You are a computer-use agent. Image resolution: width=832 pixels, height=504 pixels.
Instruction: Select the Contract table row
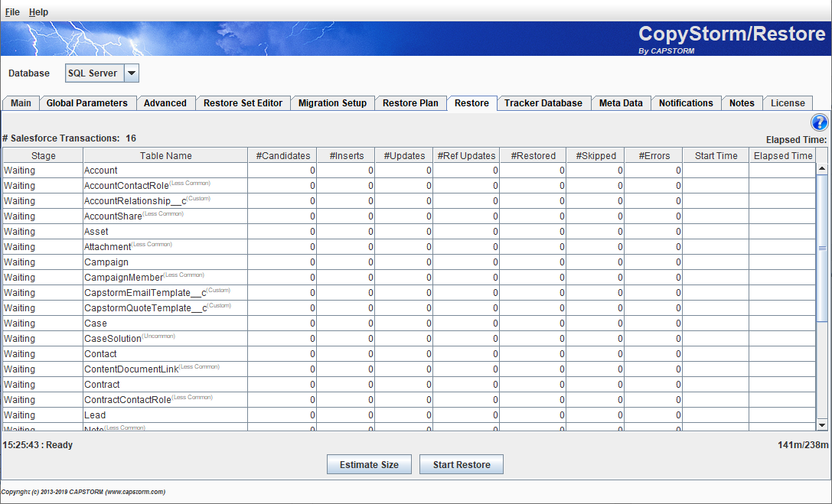coord(409,384)
